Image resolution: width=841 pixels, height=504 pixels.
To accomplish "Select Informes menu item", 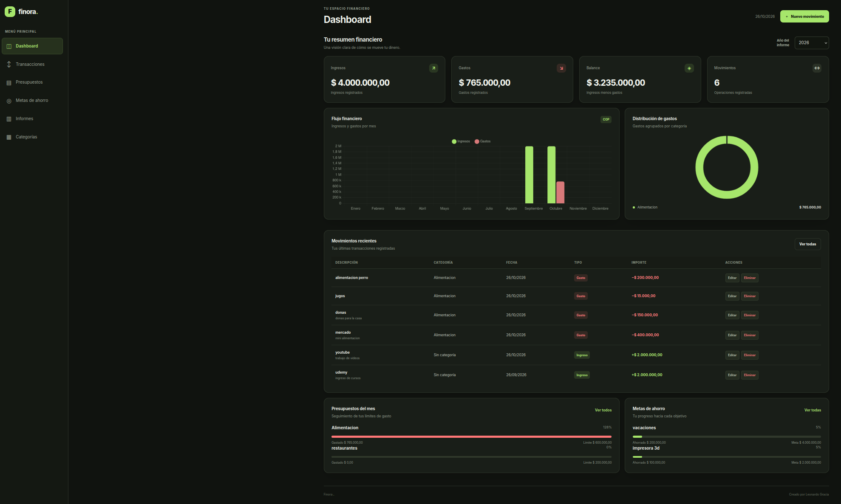I will 32,119.
